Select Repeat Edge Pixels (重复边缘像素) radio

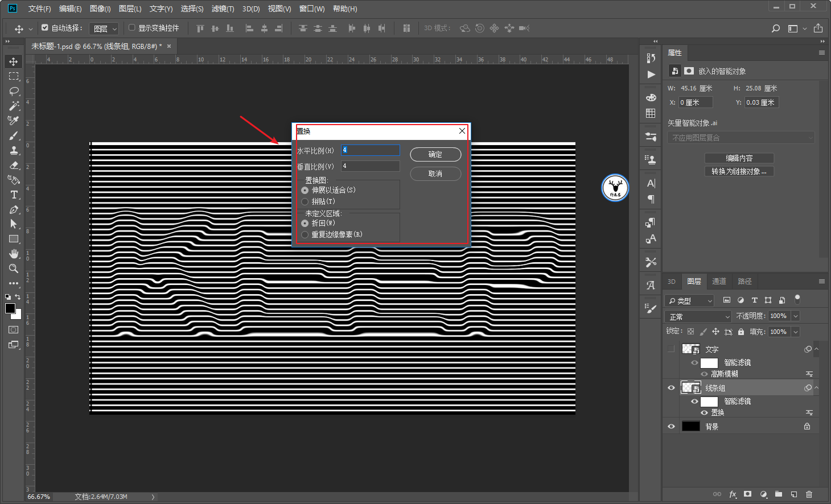305,234
